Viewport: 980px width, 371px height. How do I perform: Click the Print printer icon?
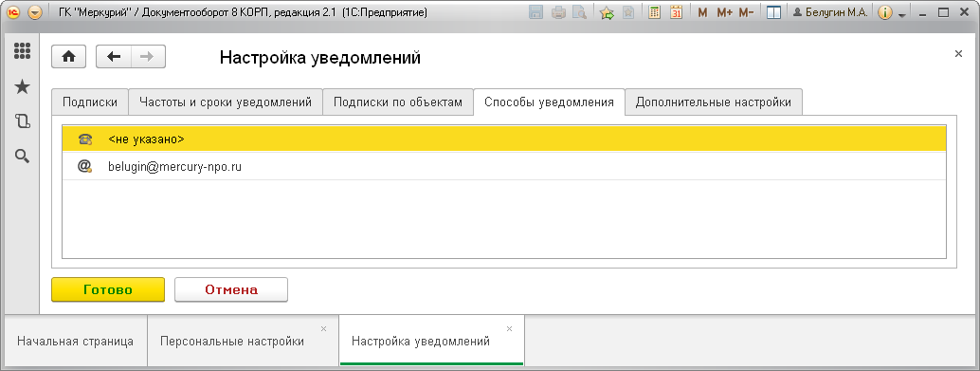[x=558, y=12]
